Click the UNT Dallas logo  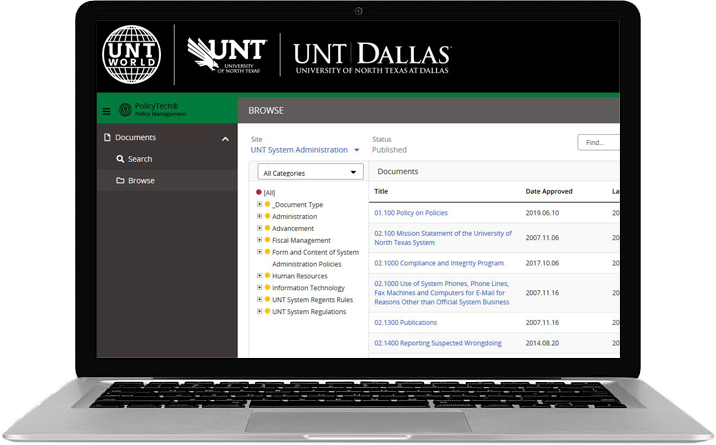(x=372, y=58)
